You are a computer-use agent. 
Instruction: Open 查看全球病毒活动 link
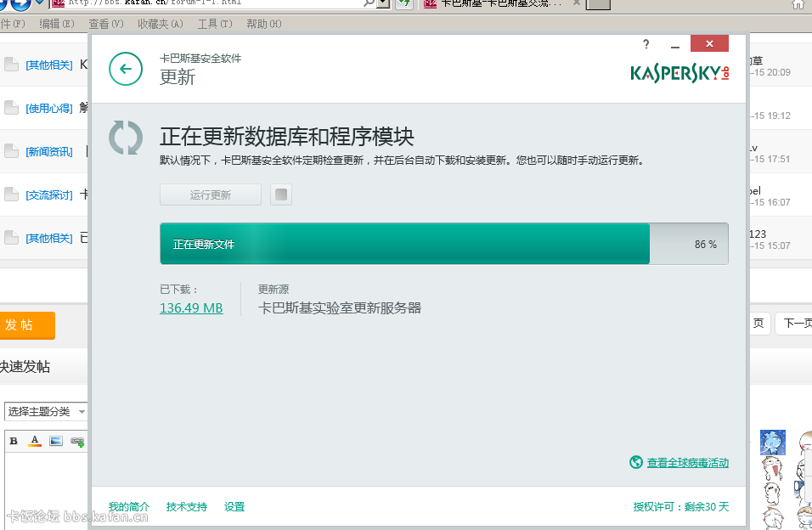(x=688, y=463)
